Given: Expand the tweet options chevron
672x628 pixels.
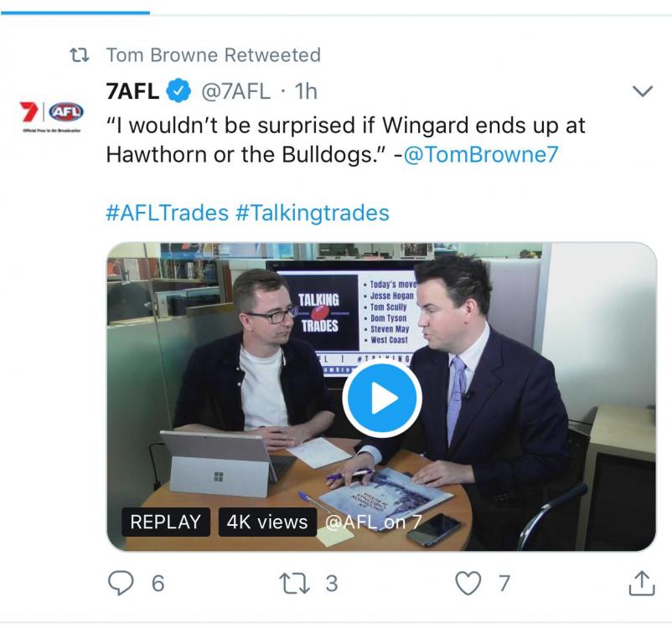Looking at the screenshot, I should pos(640,90).
